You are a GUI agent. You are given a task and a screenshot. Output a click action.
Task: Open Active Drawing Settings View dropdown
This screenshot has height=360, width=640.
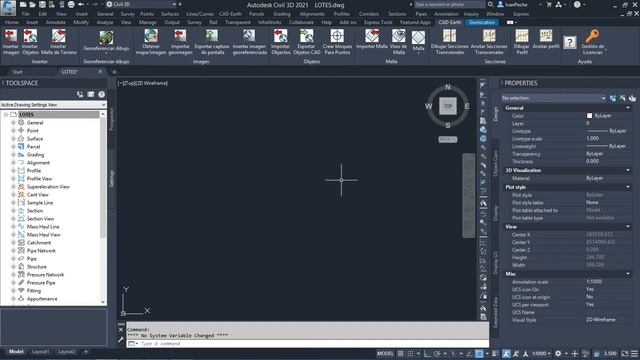coord(53,105)
